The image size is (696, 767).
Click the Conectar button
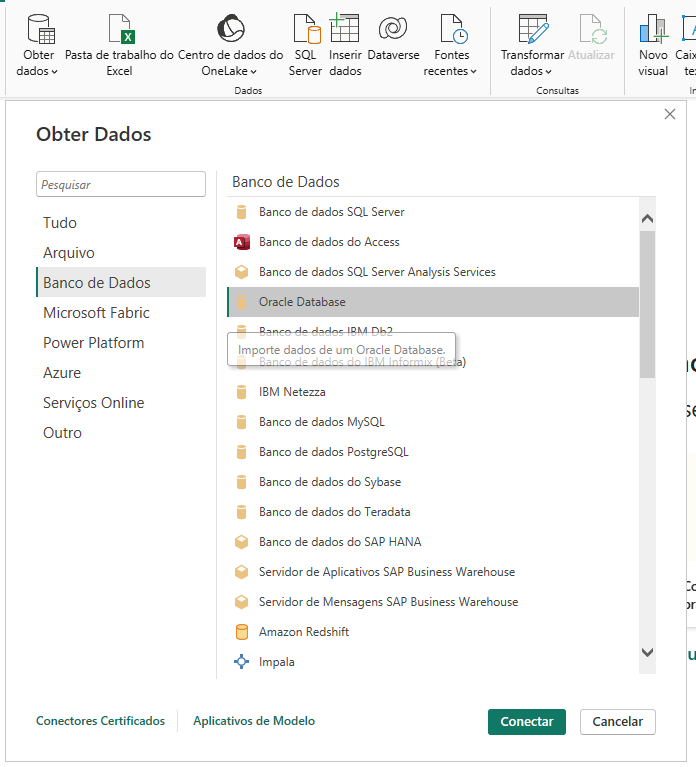[x=527, y=722]
